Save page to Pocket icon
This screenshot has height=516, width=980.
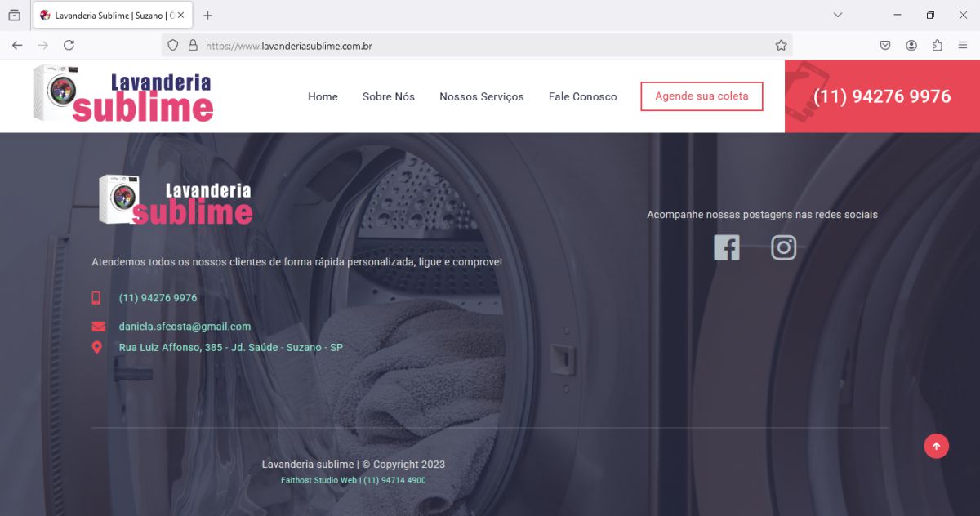pyautogui.click(x=885, y=46)
